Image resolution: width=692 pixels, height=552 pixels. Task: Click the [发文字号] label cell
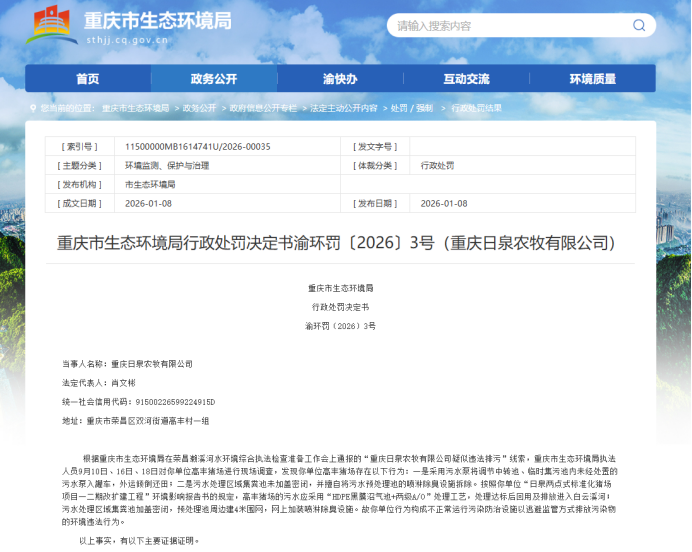pyautogui.click(x=375, y=146)
